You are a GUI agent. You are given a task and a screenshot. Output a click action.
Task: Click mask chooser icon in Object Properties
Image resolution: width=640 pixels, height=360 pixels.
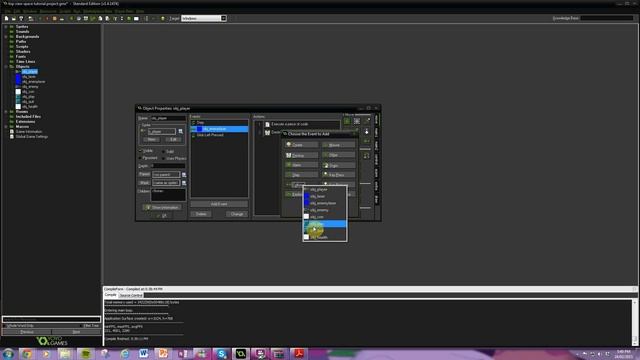(x=184, y=182)
